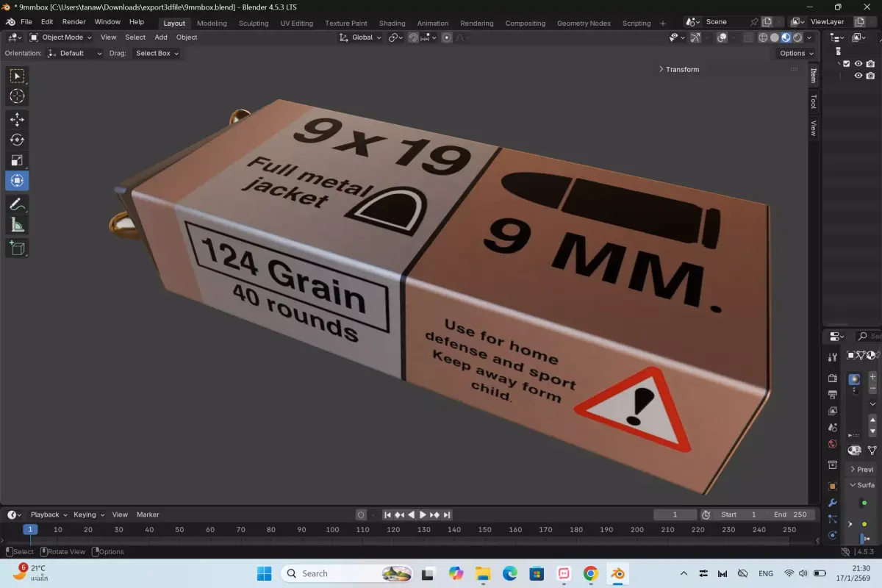Open the Object properties tab
Screen dimensions: 882x588
click(x=833, y=486)
